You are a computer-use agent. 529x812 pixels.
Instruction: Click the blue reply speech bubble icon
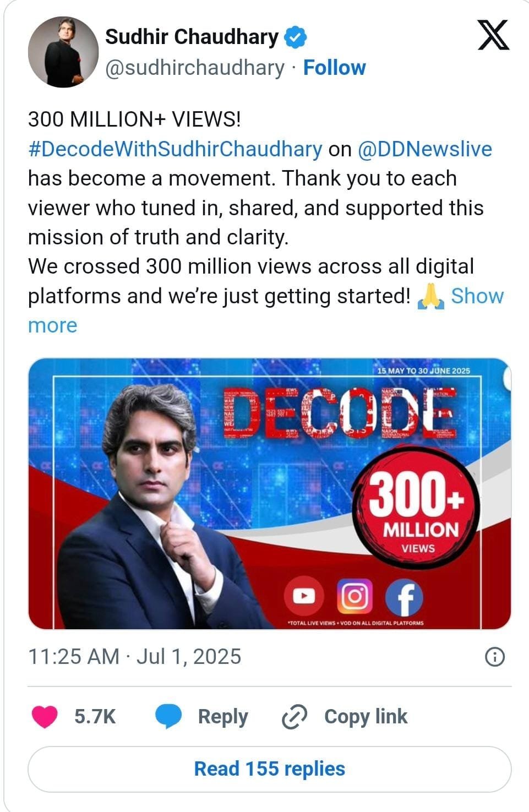tap(168, 717)
